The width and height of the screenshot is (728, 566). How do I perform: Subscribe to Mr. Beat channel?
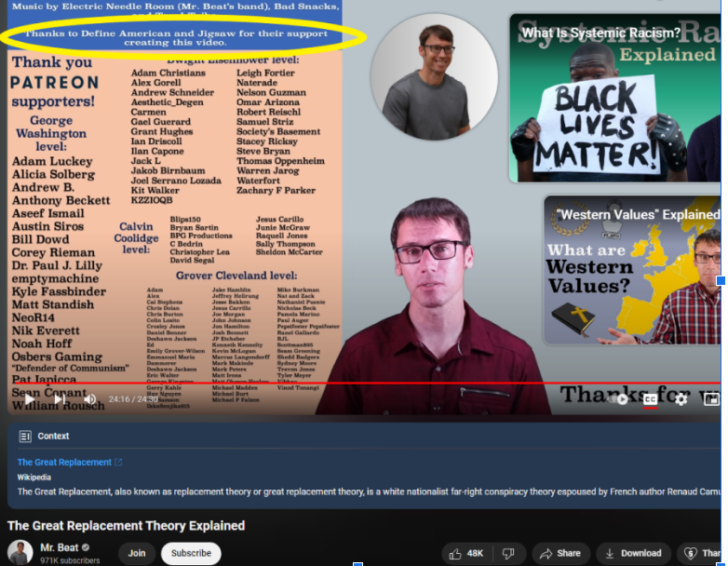tap(191, 553)
